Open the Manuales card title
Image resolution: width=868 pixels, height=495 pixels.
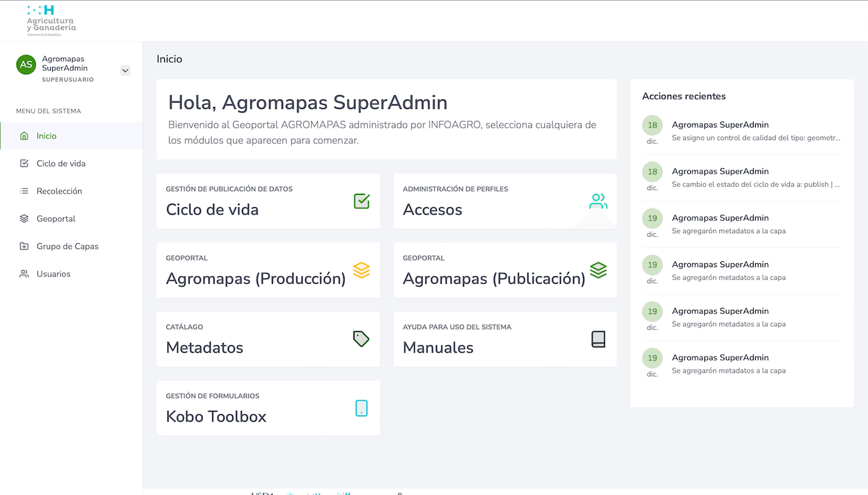pos(439,348)
